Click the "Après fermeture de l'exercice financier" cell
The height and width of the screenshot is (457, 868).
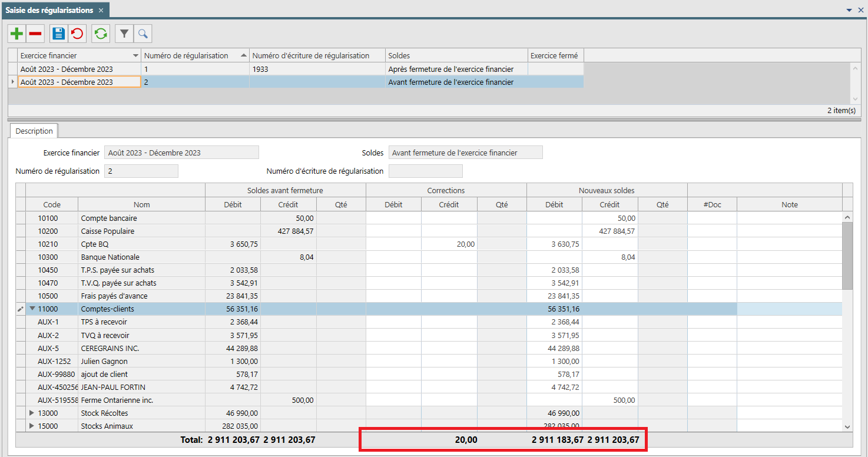point(456,69)
